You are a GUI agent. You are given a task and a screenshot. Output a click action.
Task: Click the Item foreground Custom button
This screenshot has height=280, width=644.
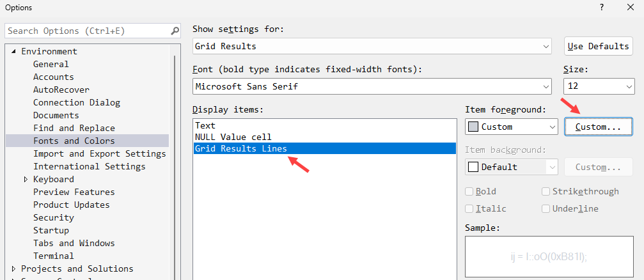point(598,127)
